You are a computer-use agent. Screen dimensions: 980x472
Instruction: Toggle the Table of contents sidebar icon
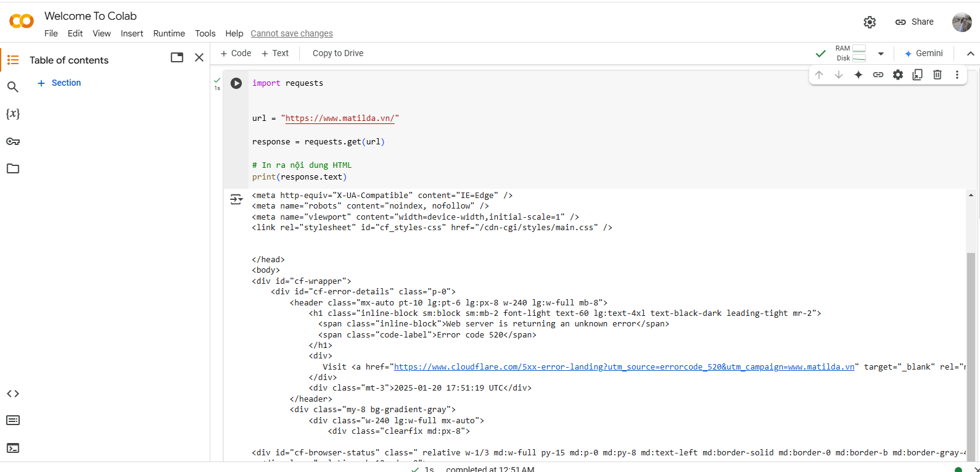[x=13, y=60]
